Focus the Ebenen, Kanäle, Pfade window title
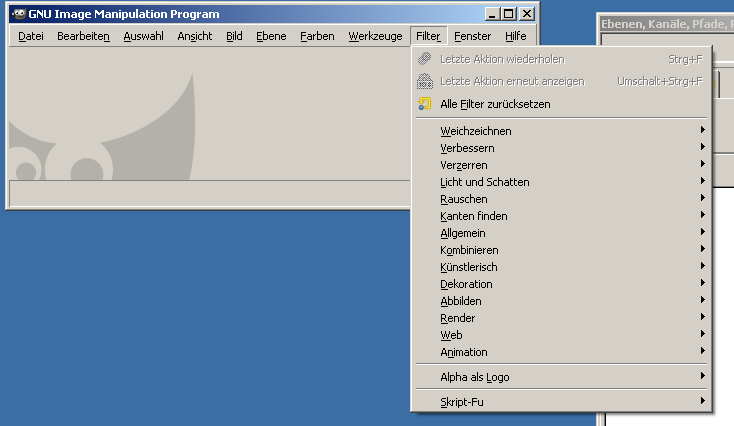 point(667,24)
